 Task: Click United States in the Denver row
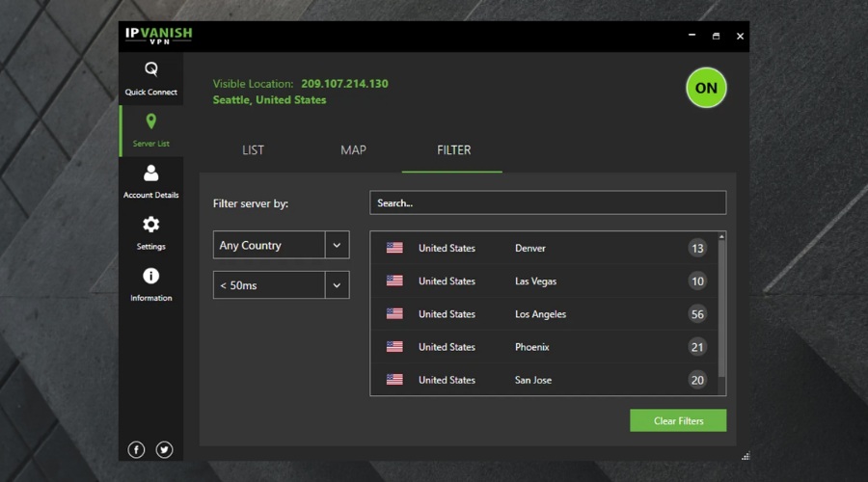(447, 249)
